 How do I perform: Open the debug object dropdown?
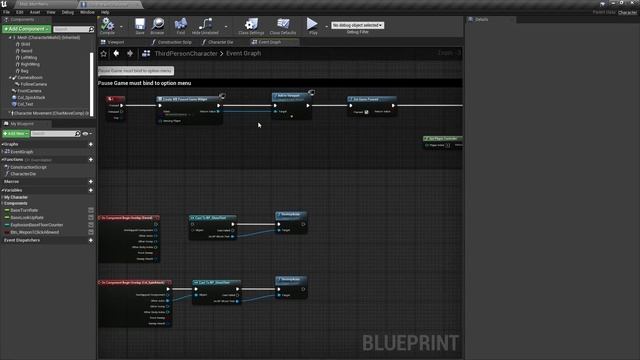tap(357, 25)
